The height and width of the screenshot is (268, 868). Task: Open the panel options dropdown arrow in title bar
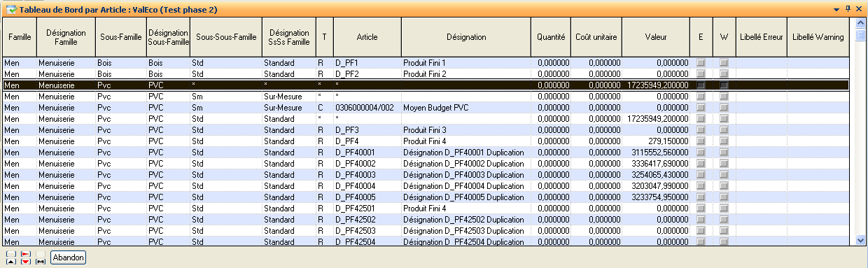point(836,8)
